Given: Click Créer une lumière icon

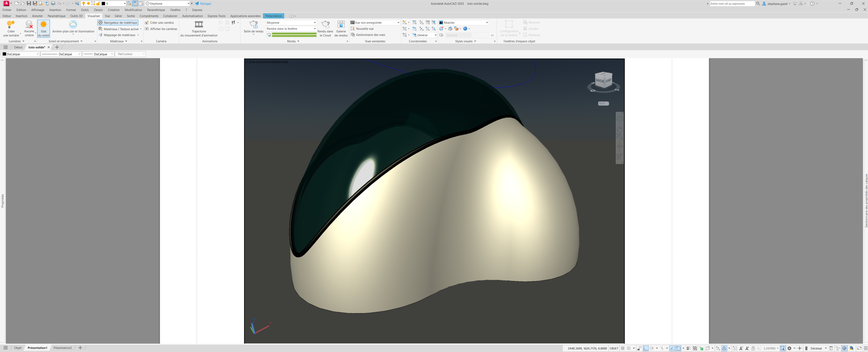Looking at the screenshot, I should pos(11,25).
